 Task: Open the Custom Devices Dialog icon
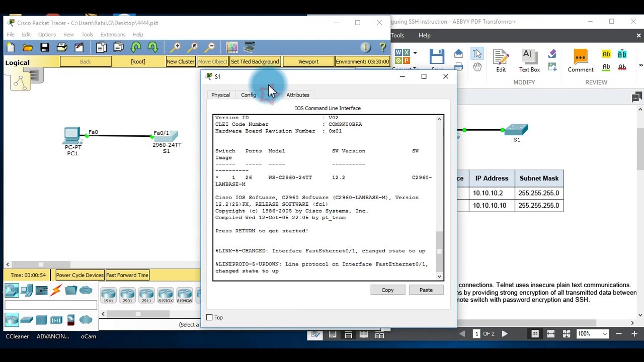249,47
